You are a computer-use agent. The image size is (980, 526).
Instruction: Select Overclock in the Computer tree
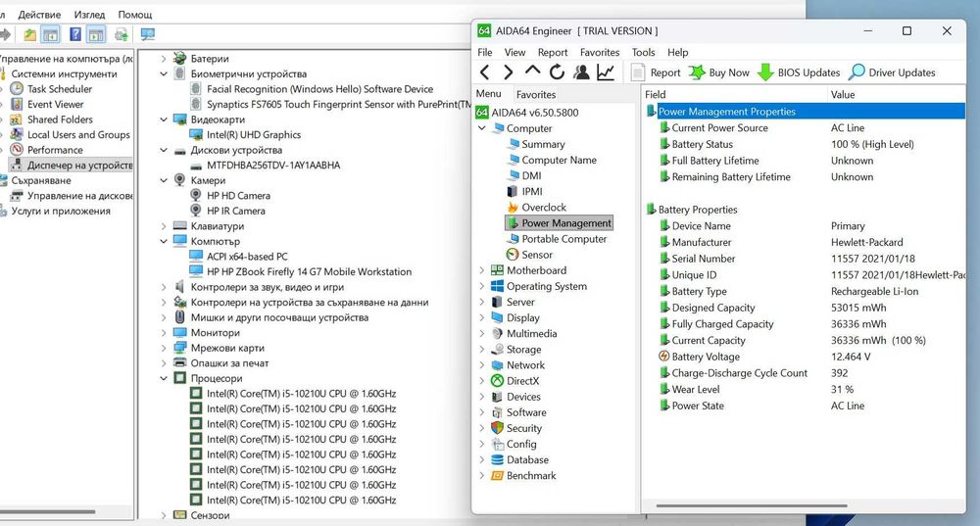(543, 208)
